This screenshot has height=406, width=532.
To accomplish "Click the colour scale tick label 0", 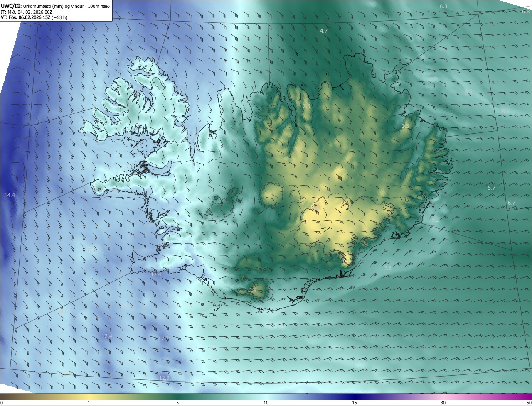I will (2, 403).
